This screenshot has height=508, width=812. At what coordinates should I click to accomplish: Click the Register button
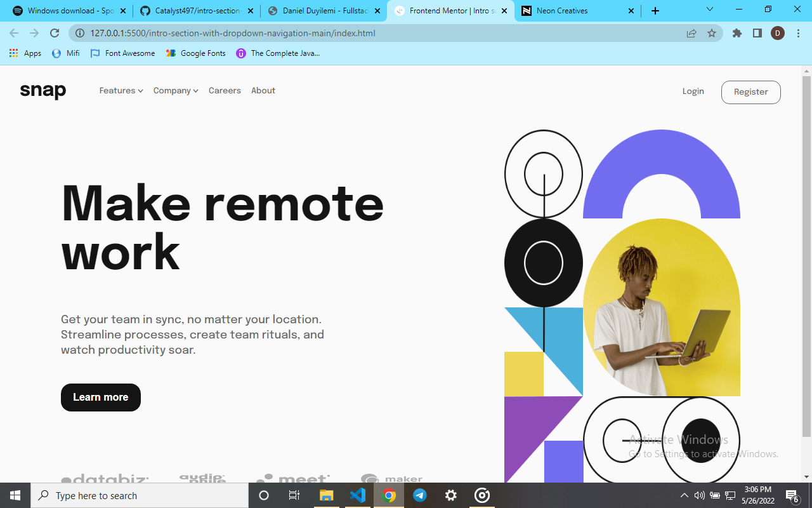pyautogui.click(x=751, y=92)
